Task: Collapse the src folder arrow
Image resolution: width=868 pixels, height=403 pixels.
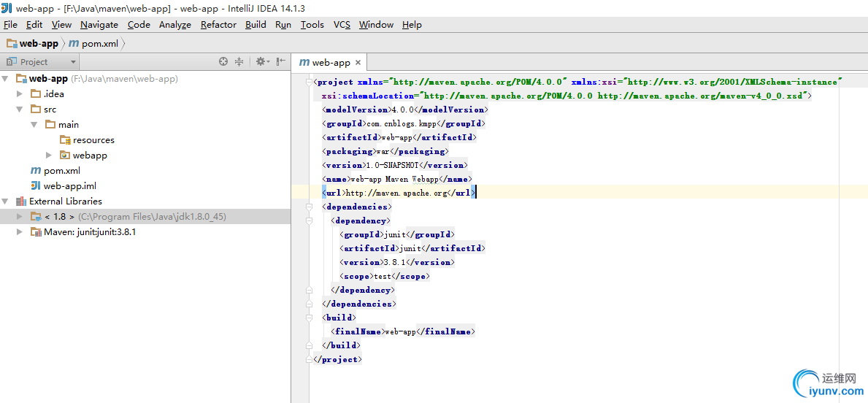Action: tap(20, 110)
